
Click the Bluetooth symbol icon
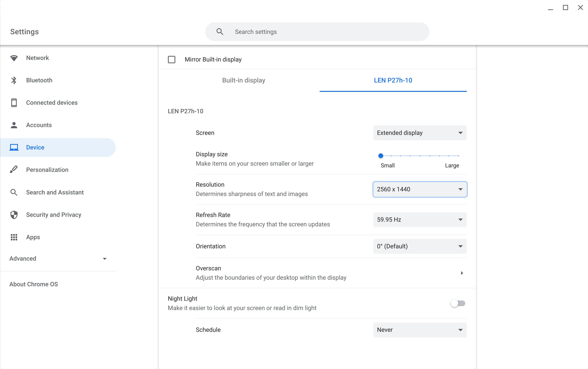point(14,80)
